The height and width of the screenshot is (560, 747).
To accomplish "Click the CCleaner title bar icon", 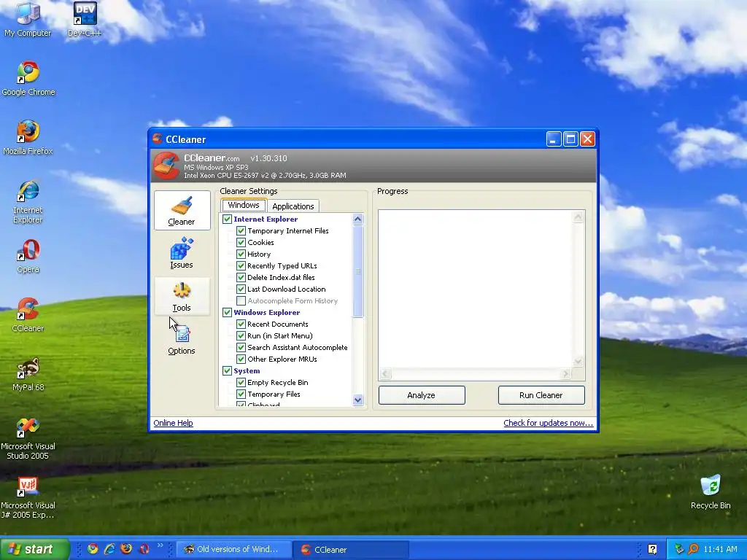I will [158, 139].
